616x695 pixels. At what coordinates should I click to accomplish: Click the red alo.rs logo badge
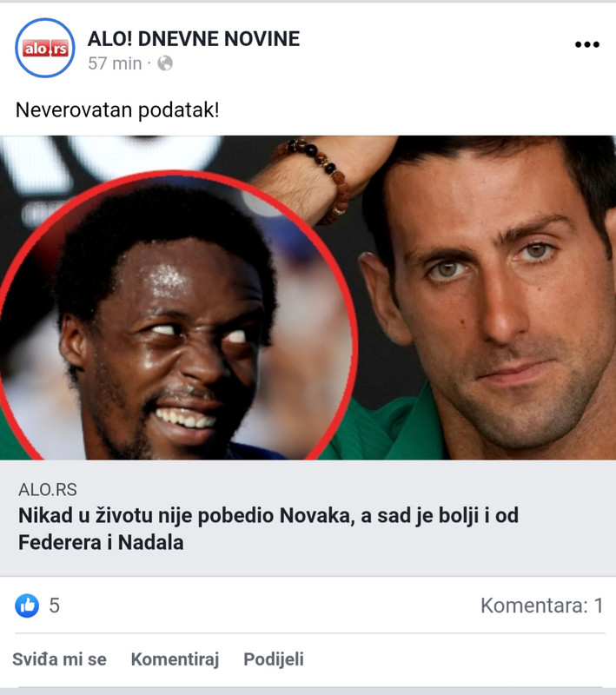[x=46, y=49]
